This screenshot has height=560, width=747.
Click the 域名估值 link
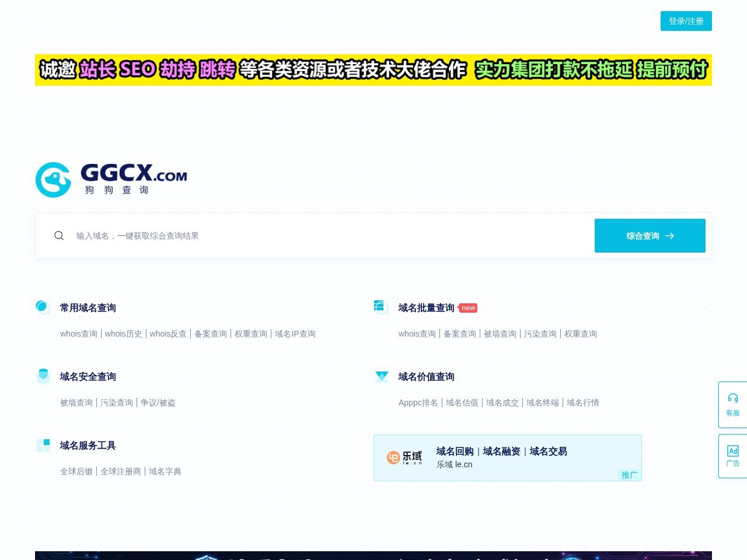pos(462,402)
